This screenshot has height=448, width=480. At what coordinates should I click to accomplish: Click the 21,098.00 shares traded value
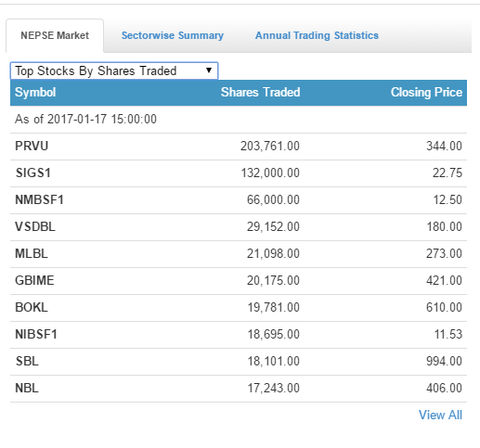(273, 253)
